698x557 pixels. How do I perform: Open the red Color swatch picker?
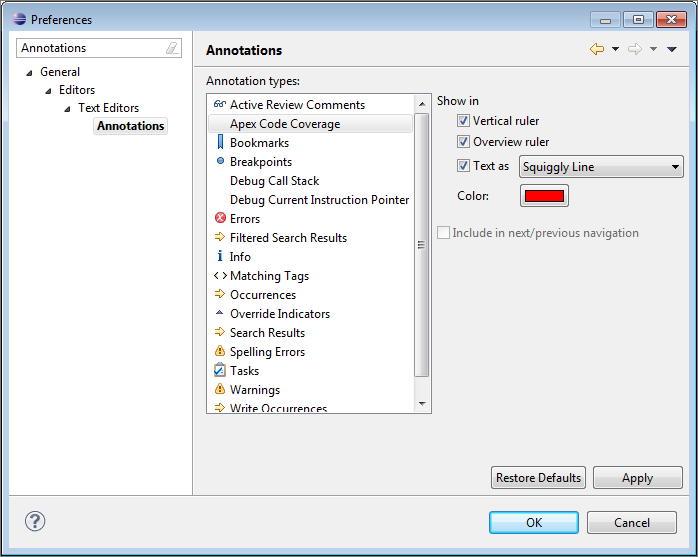click(x=544, y=196)
